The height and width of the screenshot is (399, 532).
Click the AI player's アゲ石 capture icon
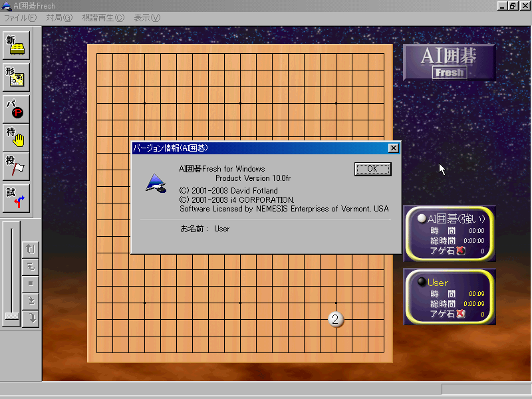tap(460, 251)
